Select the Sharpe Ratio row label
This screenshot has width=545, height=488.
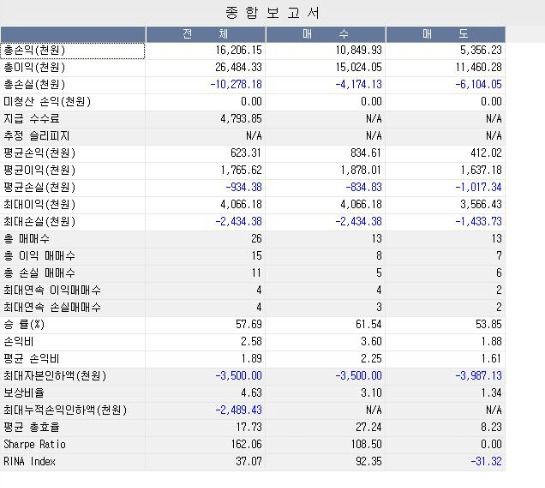click(34, 444)
